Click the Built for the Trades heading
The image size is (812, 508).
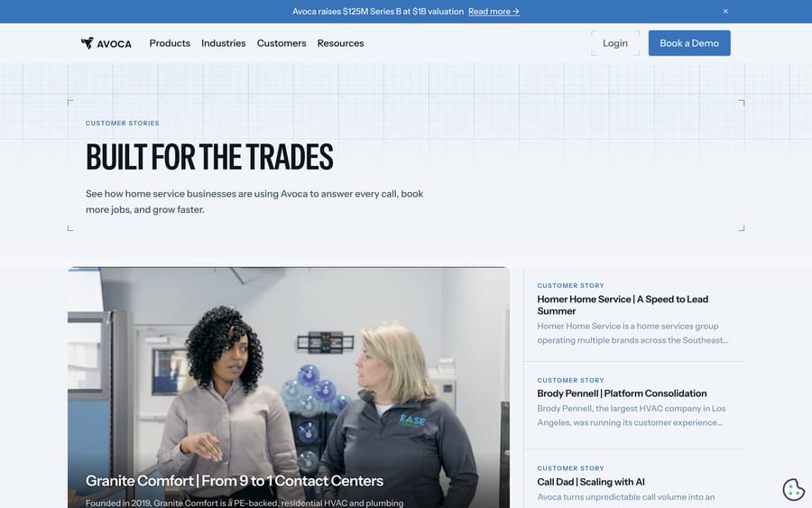209,157
